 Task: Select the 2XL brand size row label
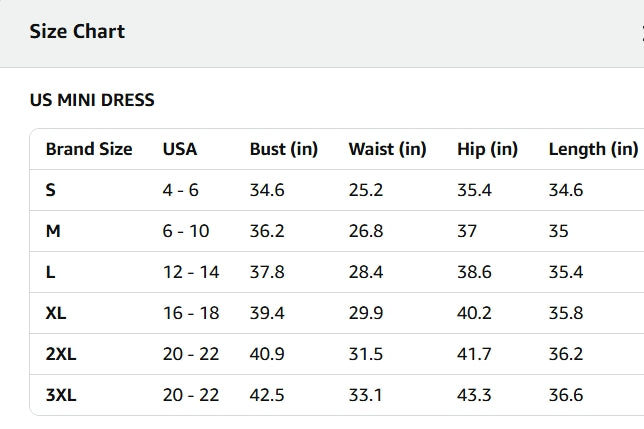61,354
